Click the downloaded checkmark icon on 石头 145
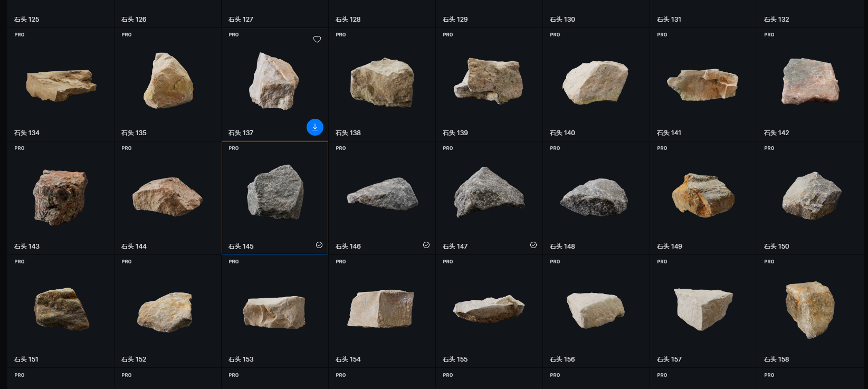The height and width of the screenshot is (389, 868). pos(319,245)
